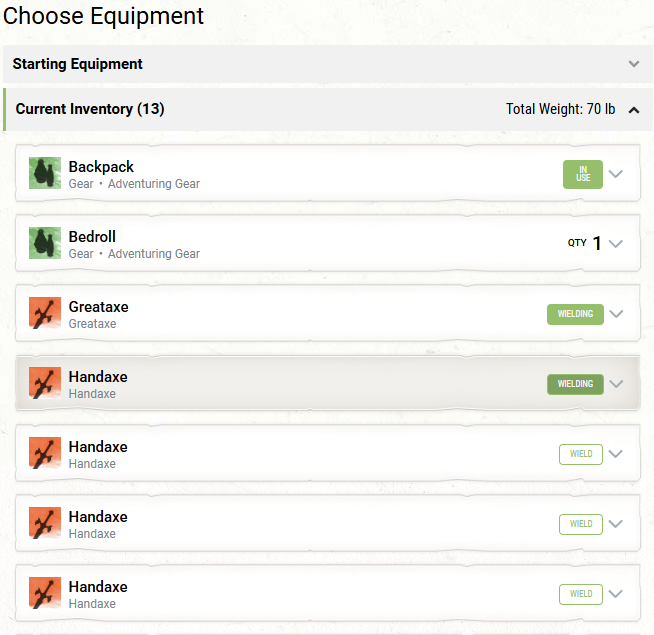Toggle the Backpack In Use button
The width and height of the screenshot is (654, 635).
click(583, 174)
